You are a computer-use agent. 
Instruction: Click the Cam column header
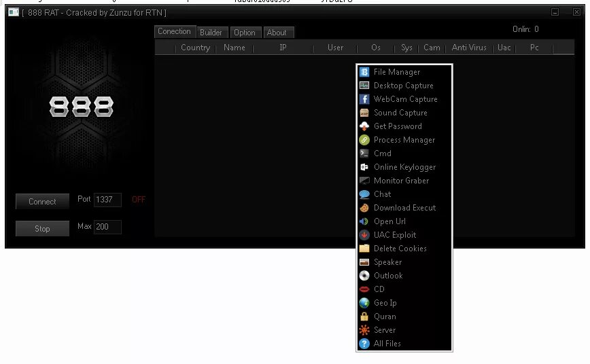pyautogui.click(x=432, y=48)
